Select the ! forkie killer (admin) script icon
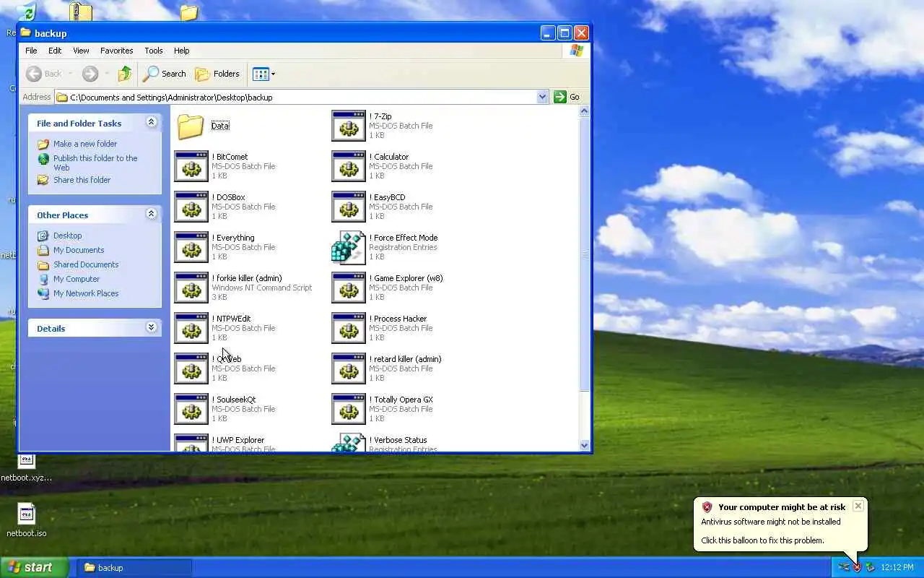This screenshot has width=924, height=578. click(191, 288)
